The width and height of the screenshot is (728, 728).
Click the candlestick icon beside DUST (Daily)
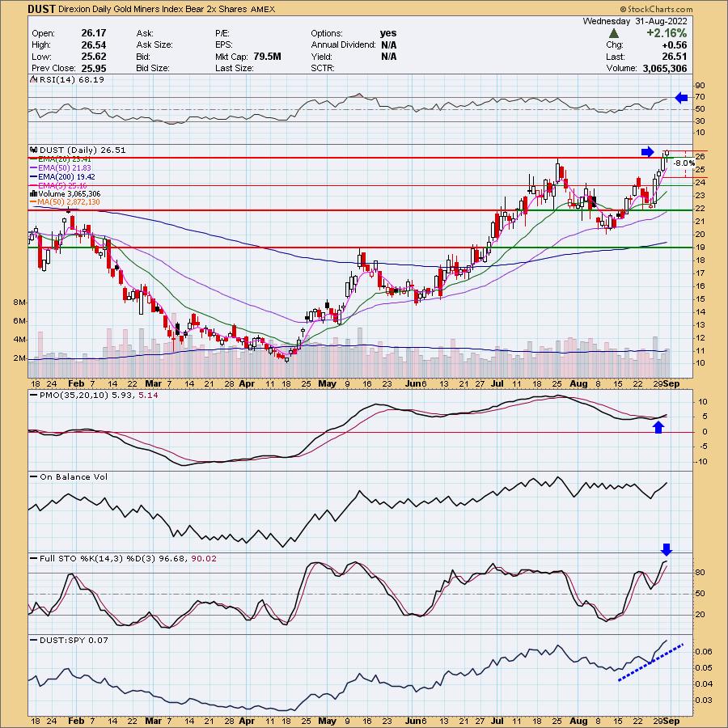[x=33, y=150]
